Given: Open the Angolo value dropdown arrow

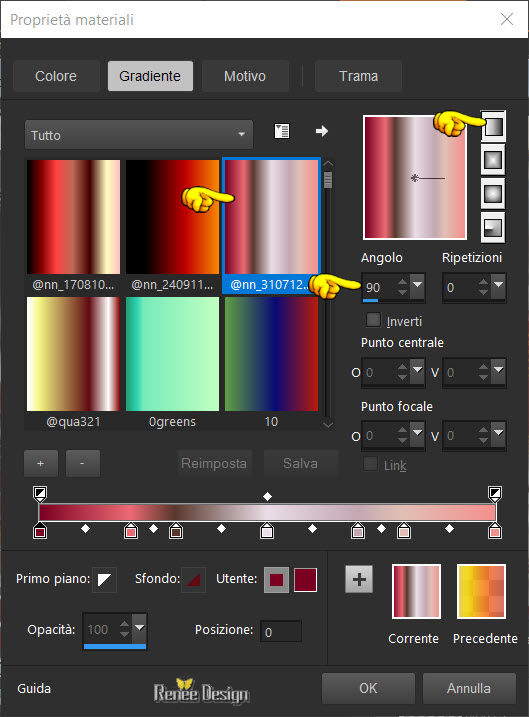Looking at the screenshot, I should [417, 284].
